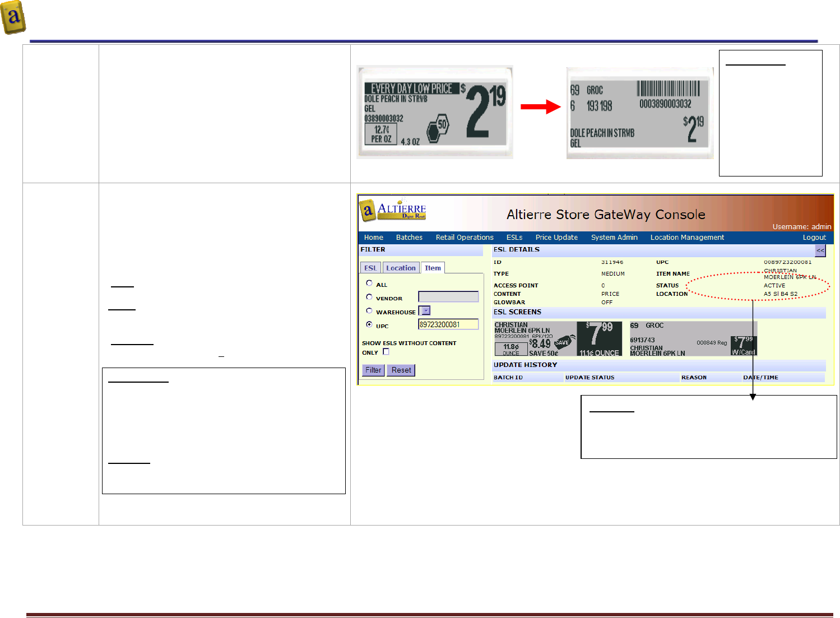The width and height of the screenshot is (840, 618).
Task: Click the STATUS value ACTIVE
Action: (x=774, y=286)
